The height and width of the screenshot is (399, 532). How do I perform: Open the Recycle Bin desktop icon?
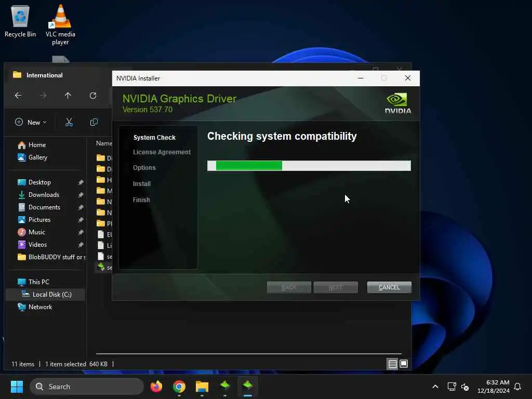click(x=20, y=21)
